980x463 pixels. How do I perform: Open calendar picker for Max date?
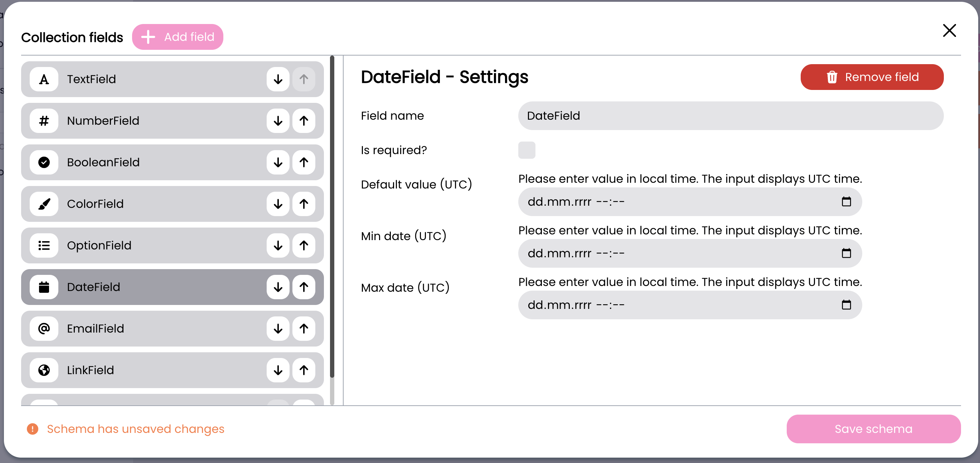click(x=846, y=305)
